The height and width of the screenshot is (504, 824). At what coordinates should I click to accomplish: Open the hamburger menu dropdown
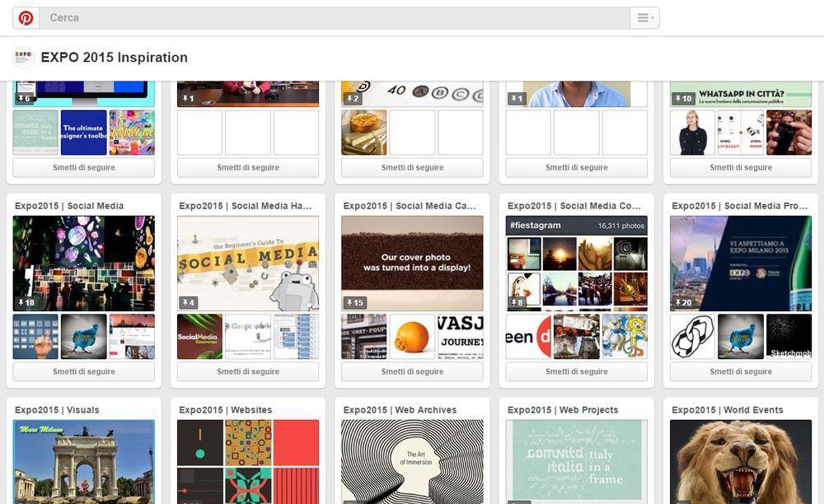coord(645,18)
